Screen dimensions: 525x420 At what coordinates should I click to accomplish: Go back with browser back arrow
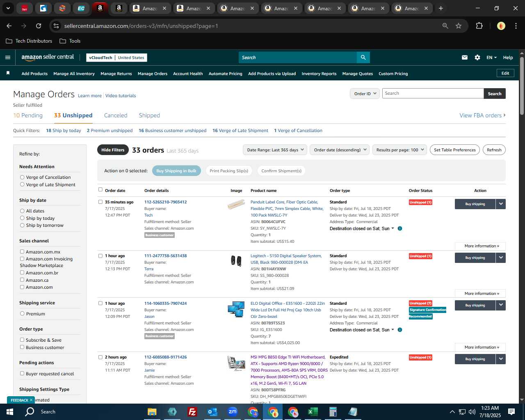(x=9, y=26)
